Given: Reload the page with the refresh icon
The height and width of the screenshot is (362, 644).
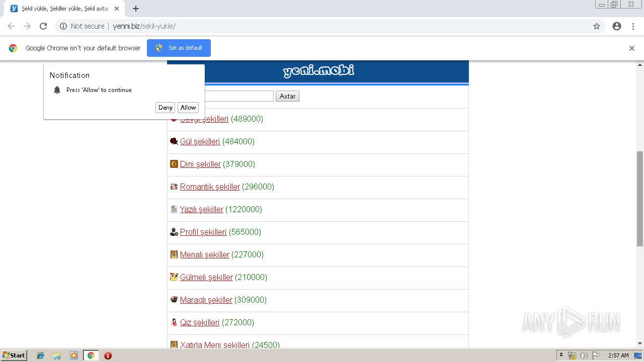Looking at the screenshot, I should pos(43,26).
